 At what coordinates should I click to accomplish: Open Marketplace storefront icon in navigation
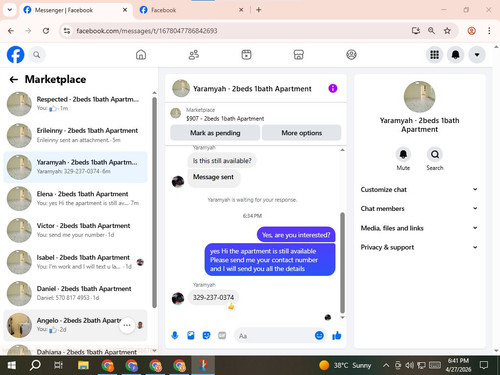(299, 55)
